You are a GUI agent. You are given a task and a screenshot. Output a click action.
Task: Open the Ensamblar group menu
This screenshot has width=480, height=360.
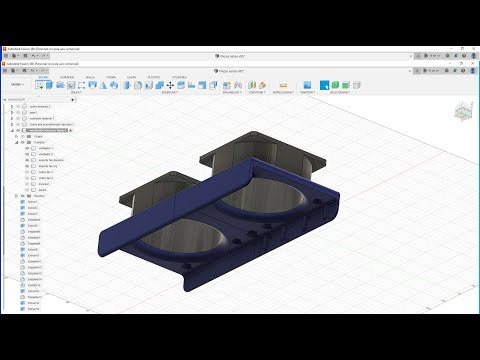point(232,92)
